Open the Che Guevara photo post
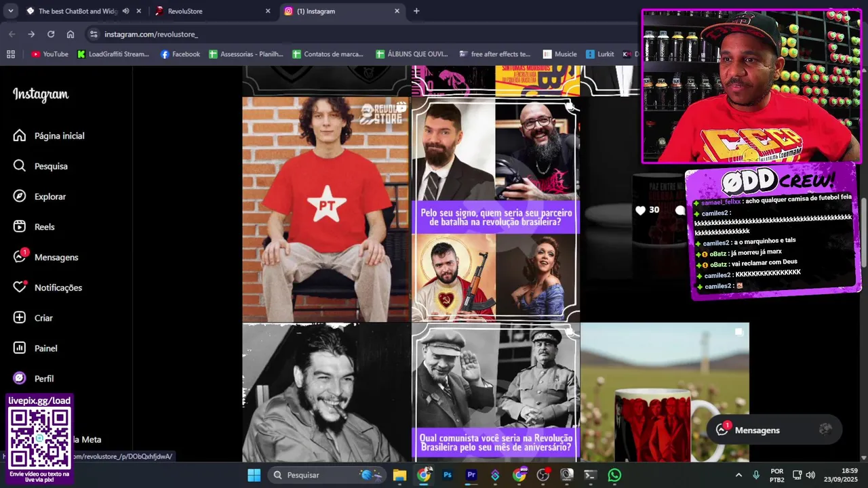This screenshot has height=488, width=868. click(x=326, y=392)
